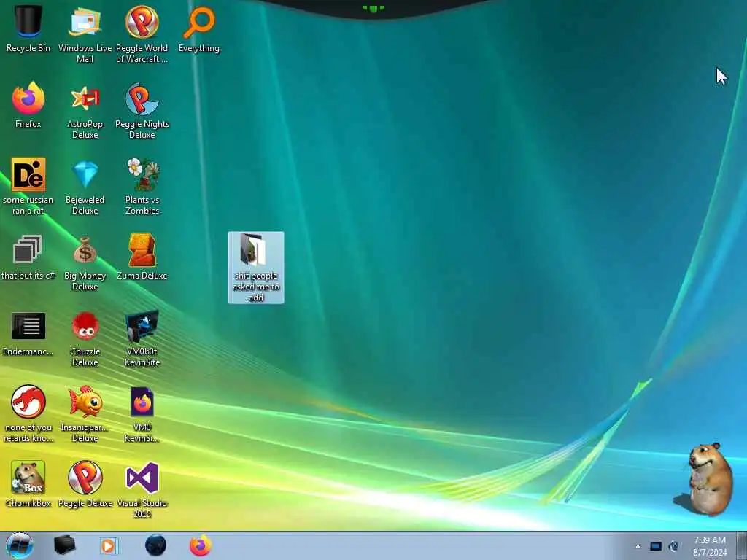Show hidden system tray icons
747x560 pixels.
638,546
